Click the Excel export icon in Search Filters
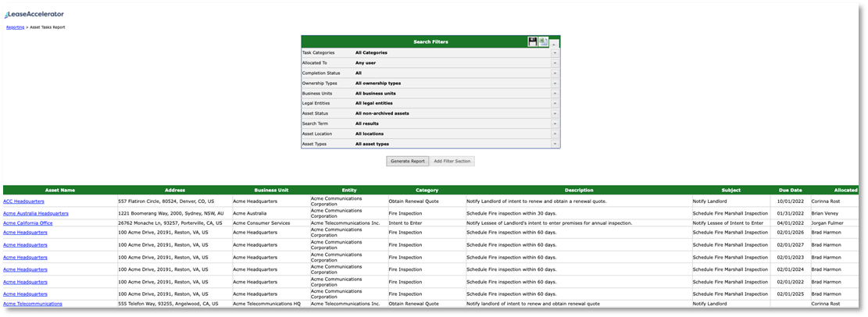Viewport: 868px width, 317px height. (x=543, y=42)
